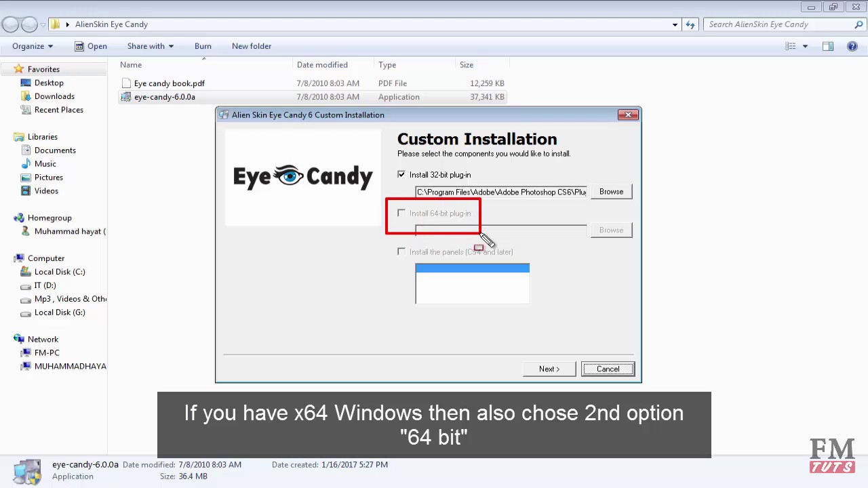Click the FM-PC network computer icon
The image size is (868, 488).
click(26, 352)
